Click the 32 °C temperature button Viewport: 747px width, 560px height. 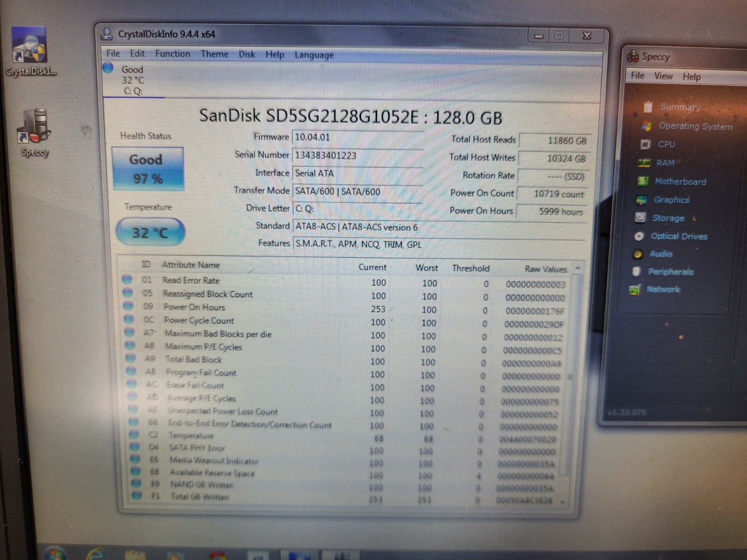coord(150,232)
